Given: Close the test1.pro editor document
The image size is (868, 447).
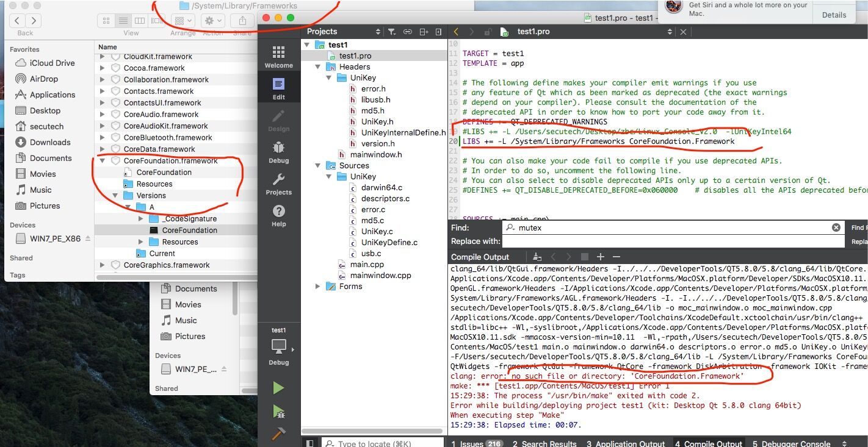Looking at the screenshot, I should pos(683,32).
